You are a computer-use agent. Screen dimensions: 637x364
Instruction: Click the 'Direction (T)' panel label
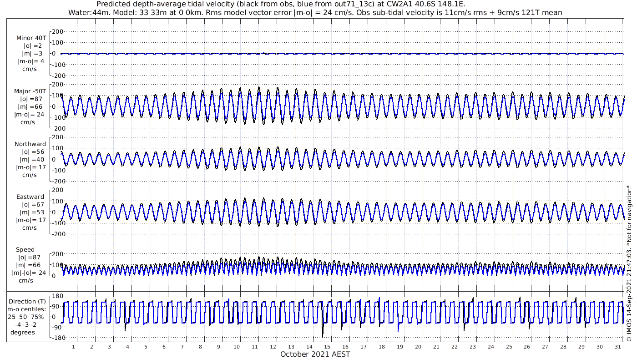pyautogui.click(x=27, y=301)
